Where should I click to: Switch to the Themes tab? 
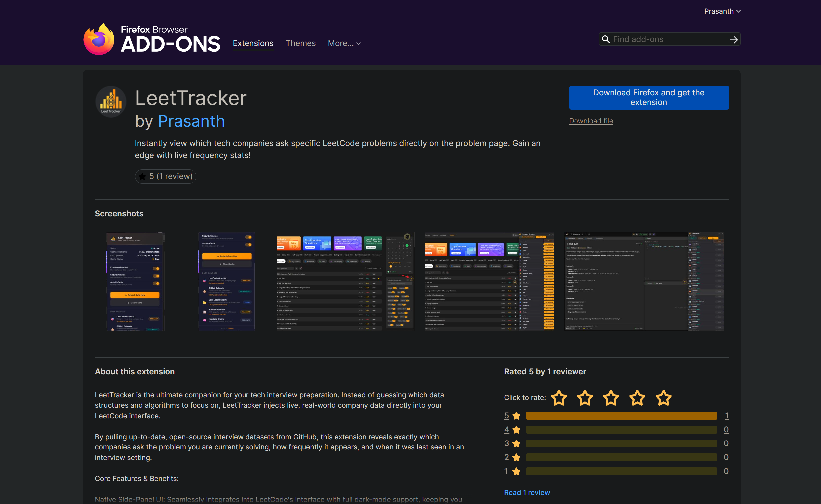[300, 43]
